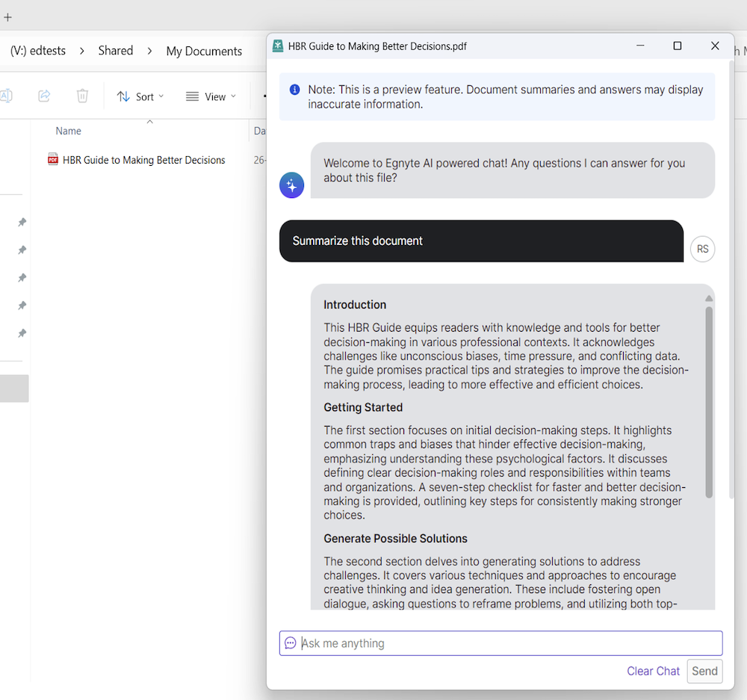Click the second pin icon in the sidebar
This screenshot has width=747, height=700.
(x=22, y=250)
